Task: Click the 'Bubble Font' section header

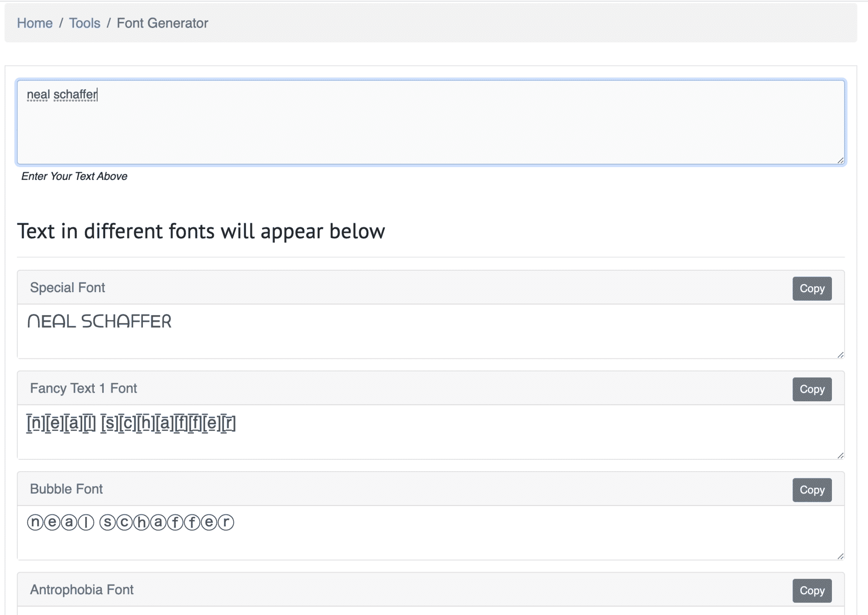Action: coord(66,489)
